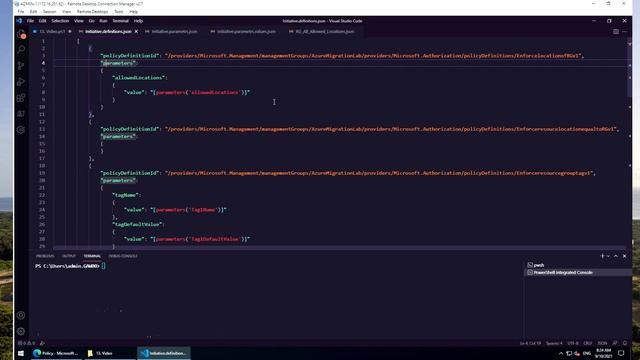Switch to the 13. Video.ps1 tab

point(52,31)
